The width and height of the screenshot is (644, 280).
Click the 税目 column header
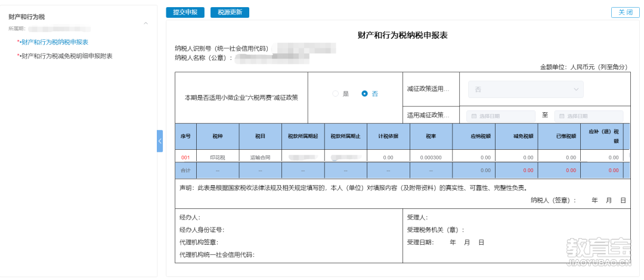pos(261,137)
